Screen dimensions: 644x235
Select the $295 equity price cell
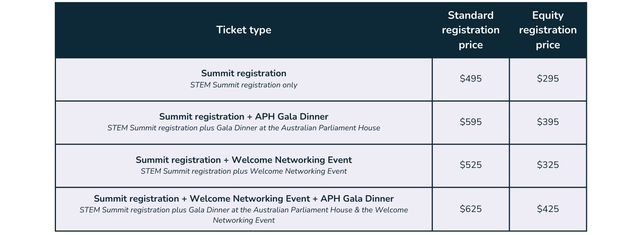coord(548,79)
